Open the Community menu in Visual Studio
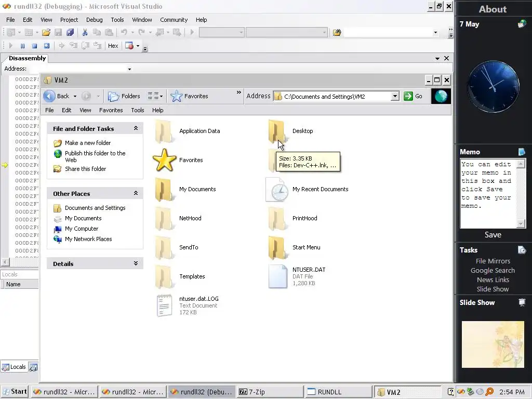 (174, 20)
